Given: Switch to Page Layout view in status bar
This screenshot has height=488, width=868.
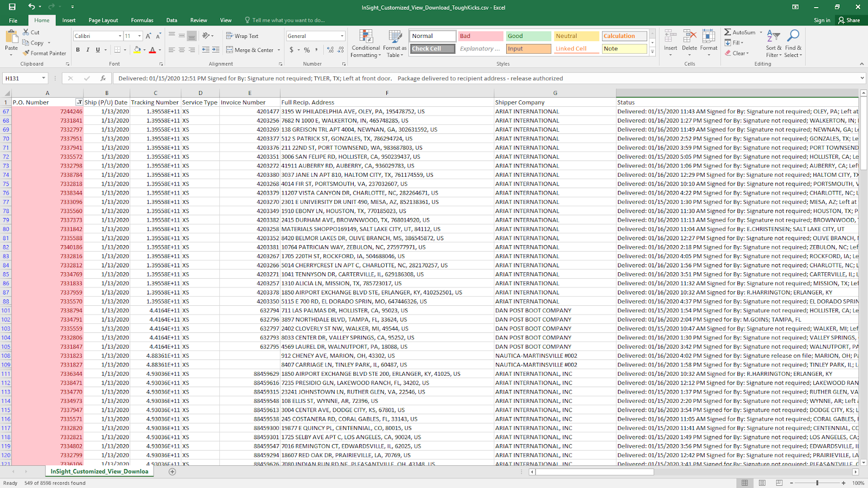Looking at the screenshot, I should (x=762, y=483).
